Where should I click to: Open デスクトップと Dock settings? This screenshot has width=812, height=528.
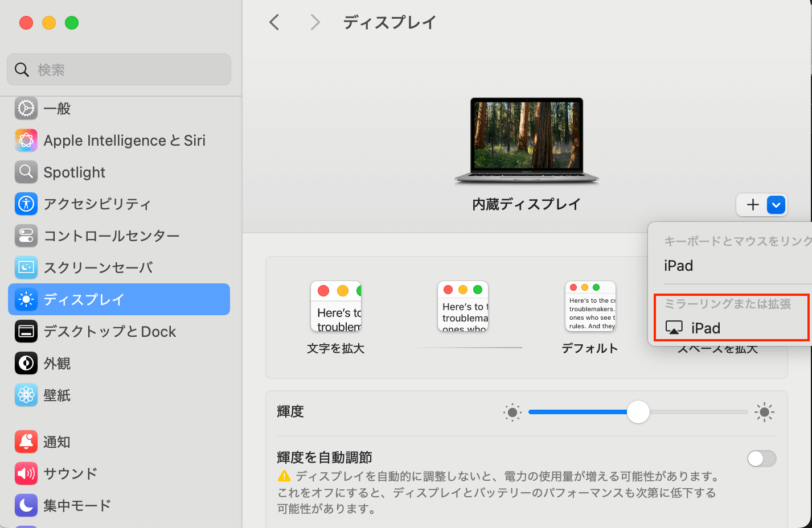coord(26,331)
